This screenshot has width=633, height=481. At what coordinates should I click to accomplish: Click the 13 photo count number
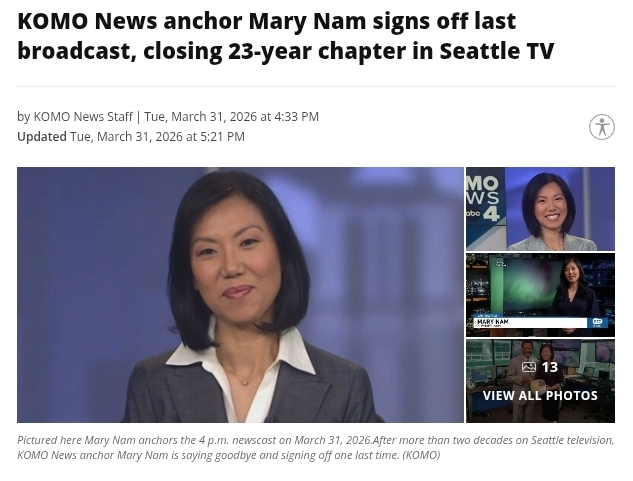click(549, 367)
